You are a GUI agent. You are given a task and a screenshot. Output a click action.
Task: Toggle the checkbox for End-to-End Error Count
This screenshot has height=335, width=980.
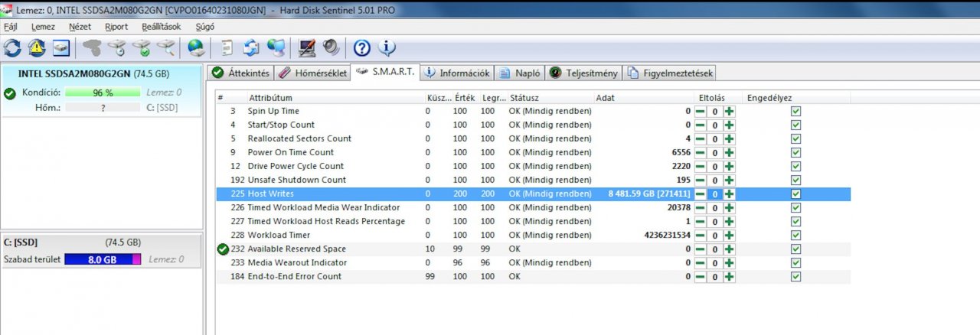[796, 276]
